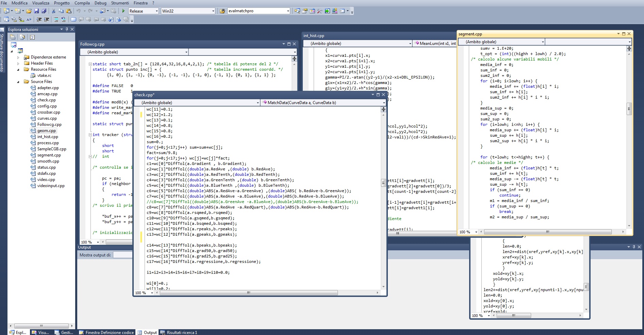Open the File menu

tap(4, 3)
